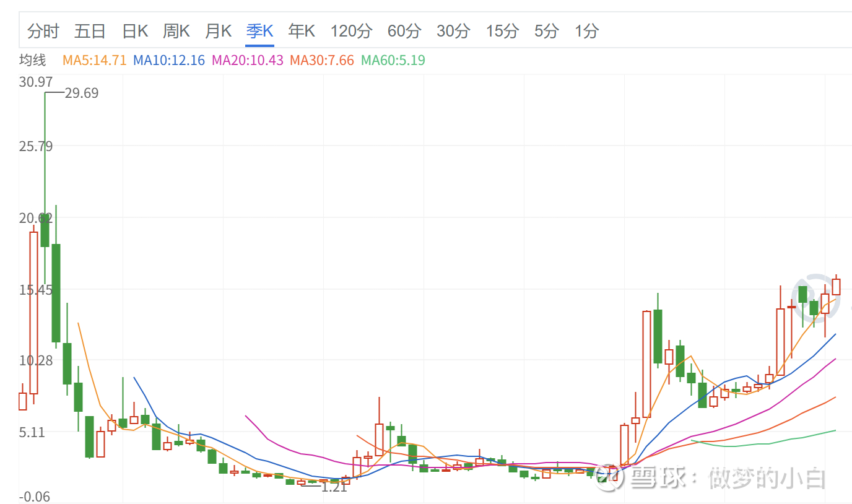
Task: Click the MA30:7.66 indicator value
Action: click(322, 60)
